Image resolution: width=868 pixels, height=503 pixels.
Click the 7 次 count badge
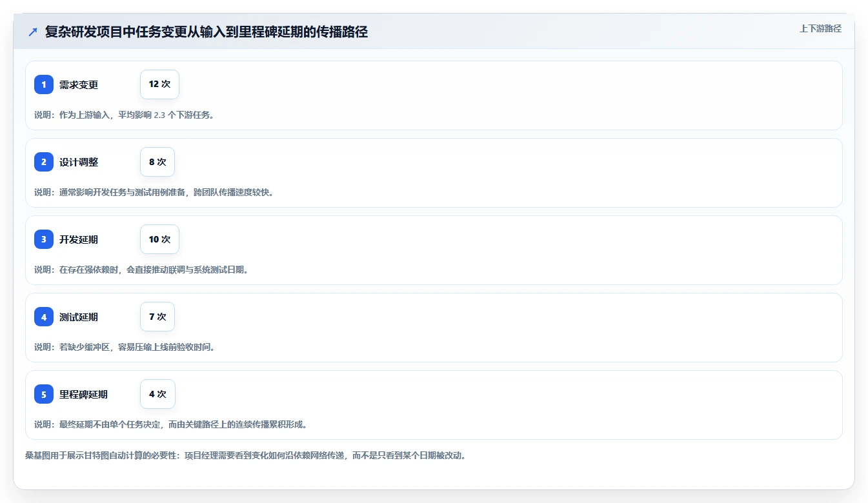[157, 317]
